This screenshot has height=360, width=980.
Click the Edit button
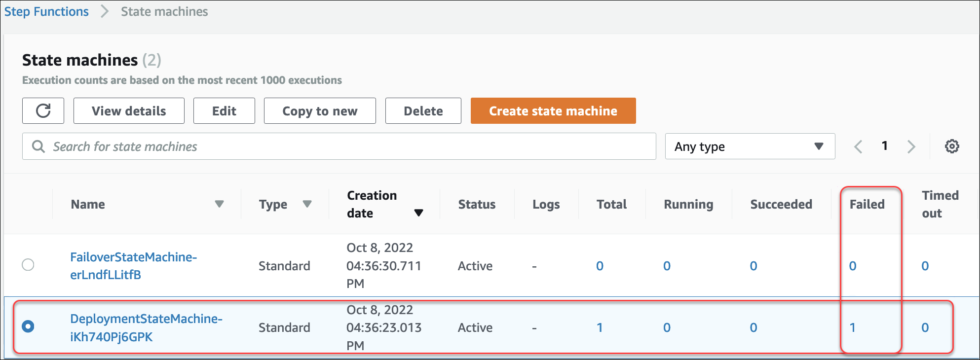[x=224, y=110]
